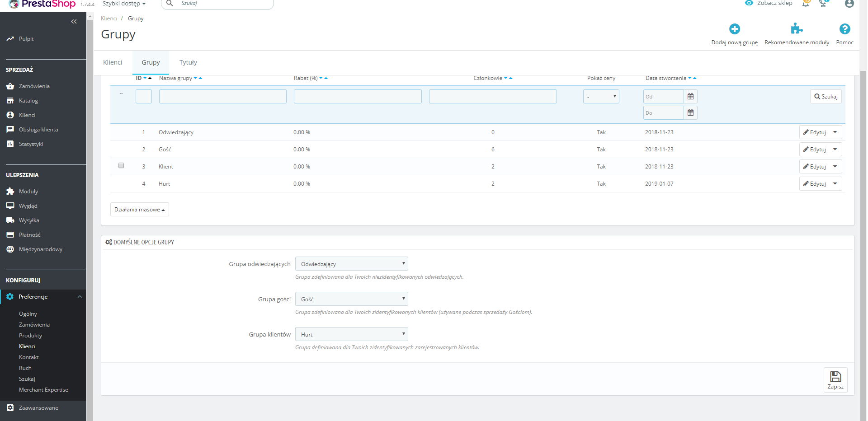Sort Data stworzenia descending with the down arrow

(x=690, y=78)
